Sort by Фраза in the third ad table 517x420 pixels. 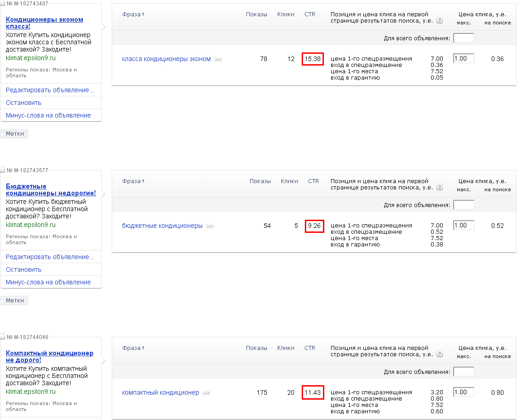[133, 348]
